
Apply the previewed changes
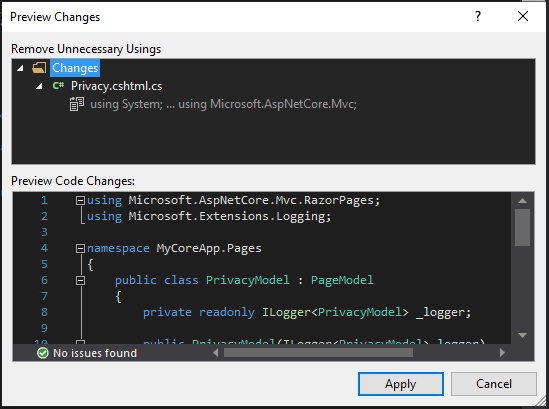click(x=401, y=384)
